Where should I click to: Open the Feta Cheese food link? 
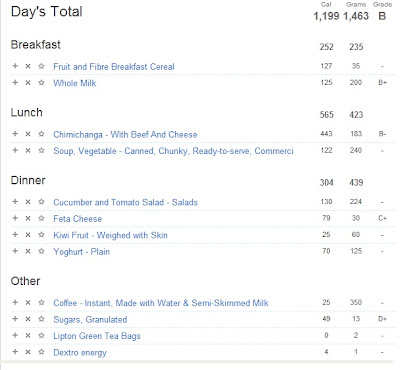(78, 219)
